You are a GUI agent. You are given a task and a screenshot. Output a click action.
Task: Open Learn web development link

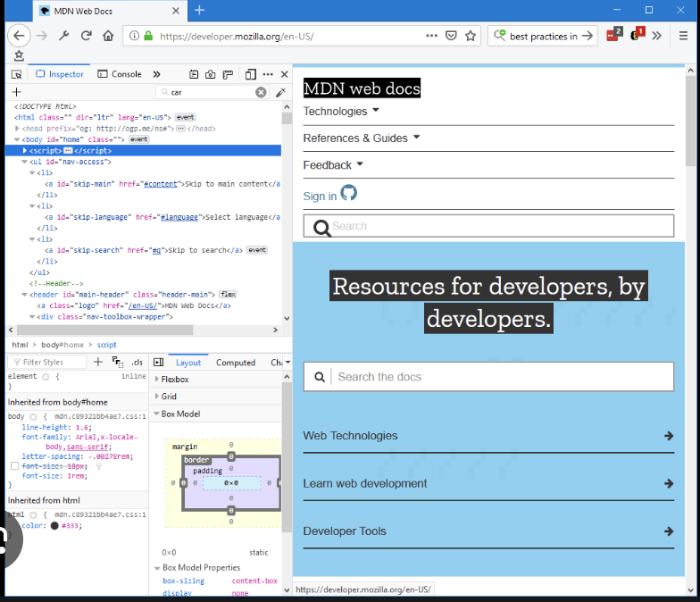(x=488, y=484)
